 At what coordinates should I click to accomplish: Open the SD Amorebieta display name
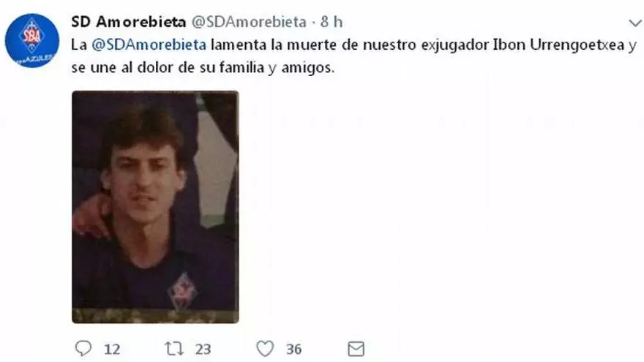coord(129,22)
